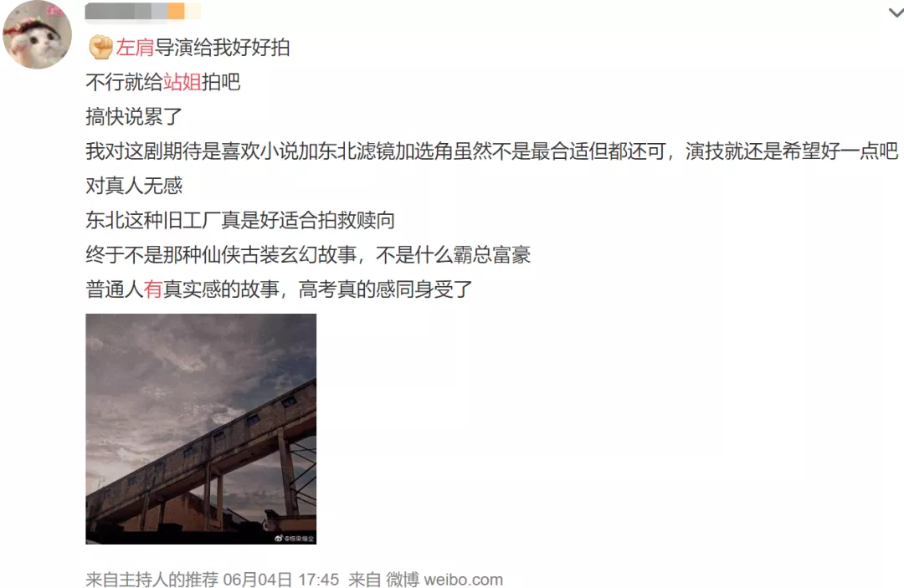The height and width of the screenshot is (588, 904).
Task: Click the line starting 东北这种旧工厂
Action: [240, 220]
